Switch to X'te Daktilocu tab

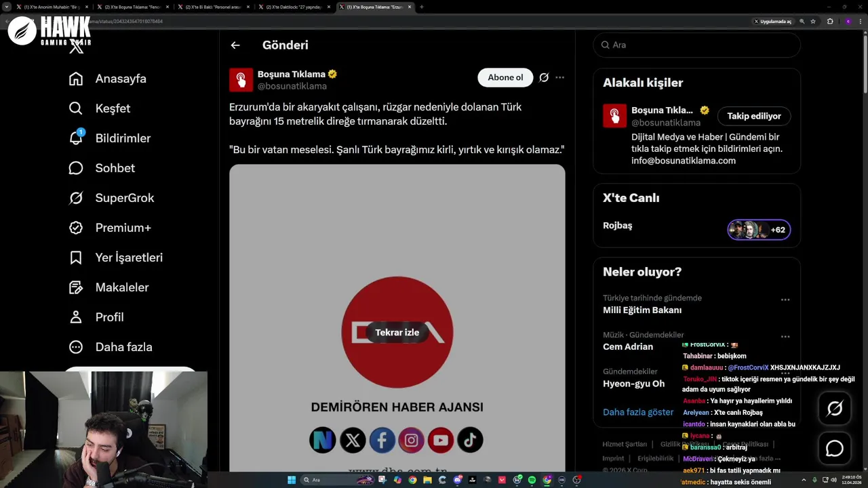point(294,7)
